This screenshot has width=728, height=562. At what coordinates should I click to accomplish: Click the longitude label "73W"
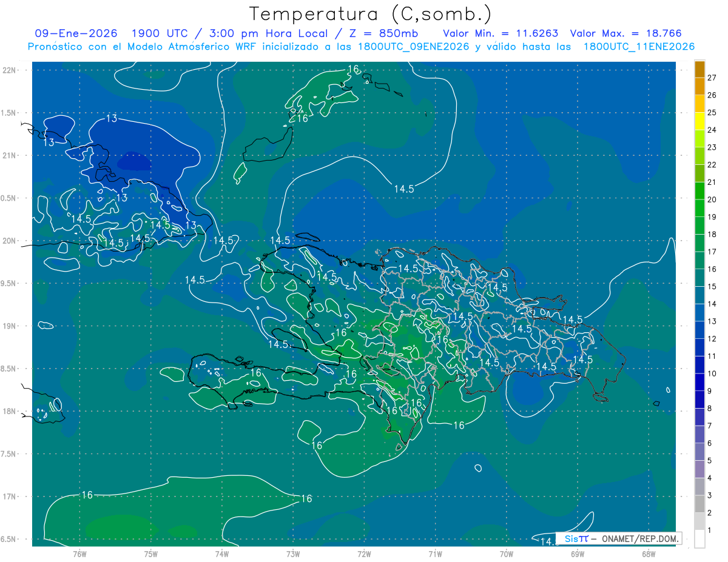pos(293,554)
